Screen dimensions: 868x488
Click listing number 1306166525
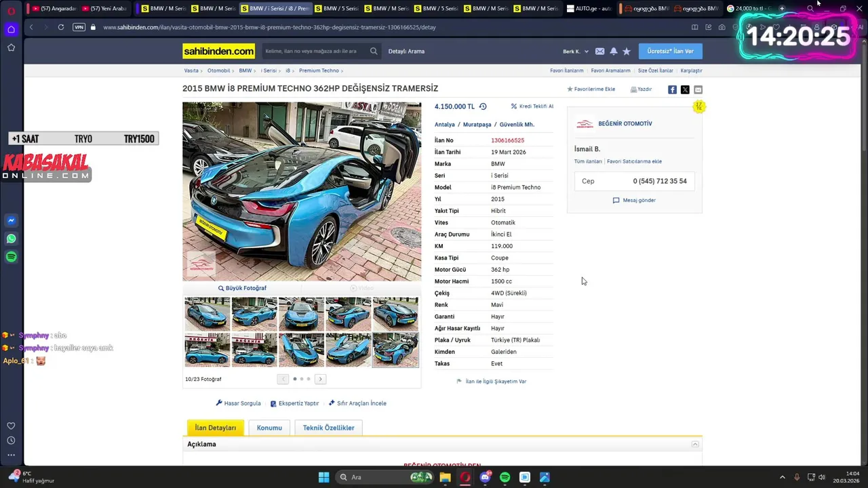(x=507, y=140)
